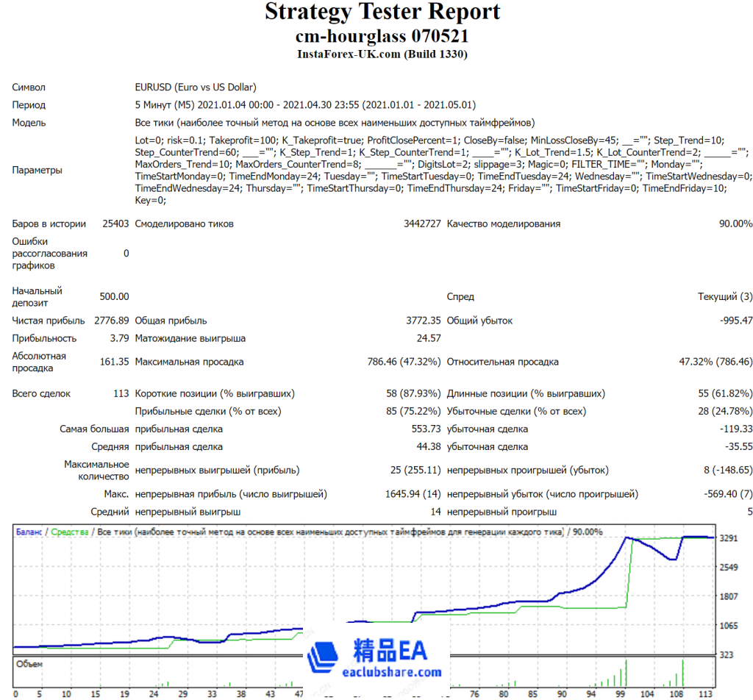Click the Баланс legend label on chart
This screenshot has height=700, width=753.
29,532
